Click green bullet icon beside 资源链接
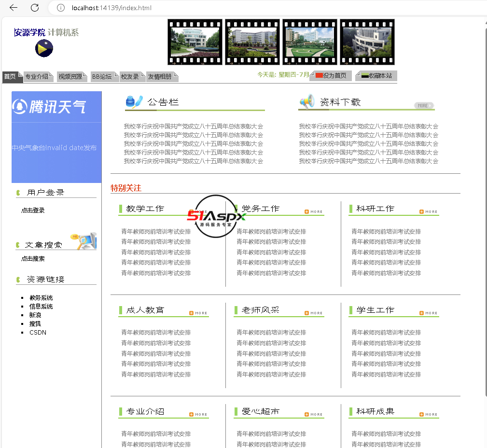 pyautogui.click(x=18, y=280)
